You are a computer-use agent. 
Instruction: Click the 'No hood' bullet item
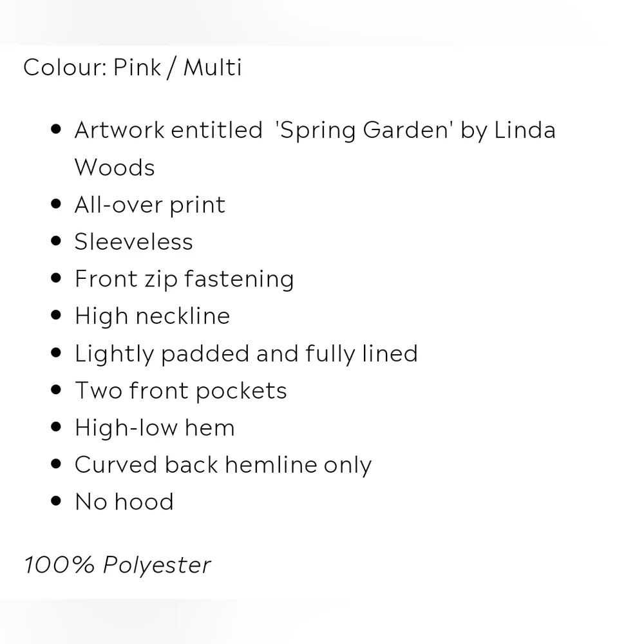(124, 502)
